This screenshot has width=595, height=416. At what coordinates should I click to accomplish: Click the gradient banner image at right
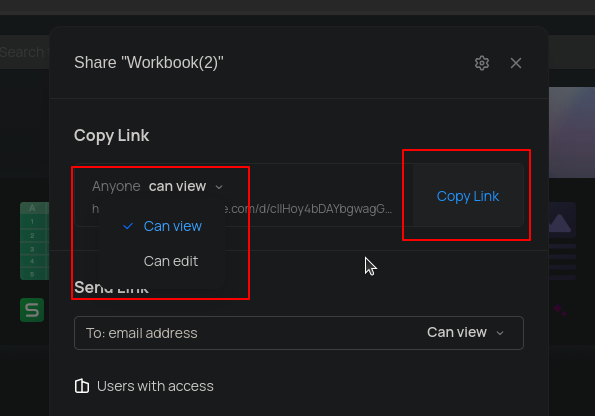[x=572, y=132]
